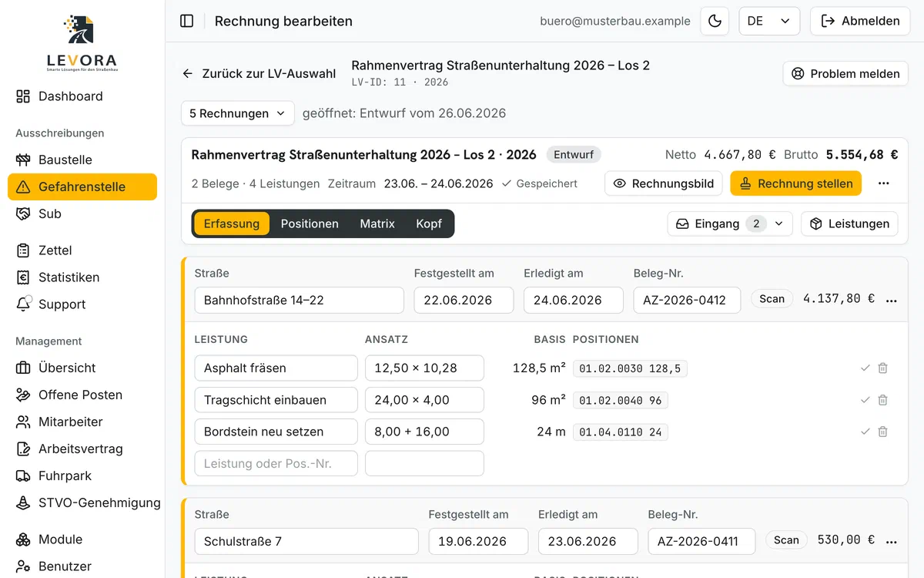Open Rechnungsbild preview
Image resolution: width=924 pixels, height=578 pixels.
pos(664,183)
